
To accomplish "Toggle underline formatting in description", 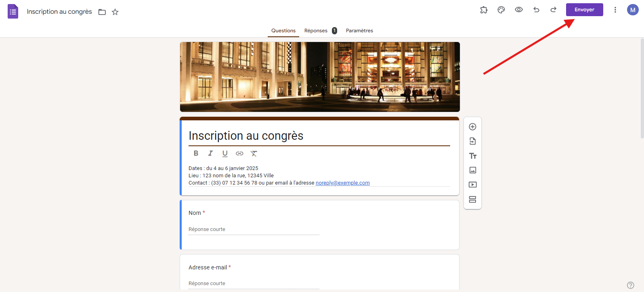I will point(225,153).
